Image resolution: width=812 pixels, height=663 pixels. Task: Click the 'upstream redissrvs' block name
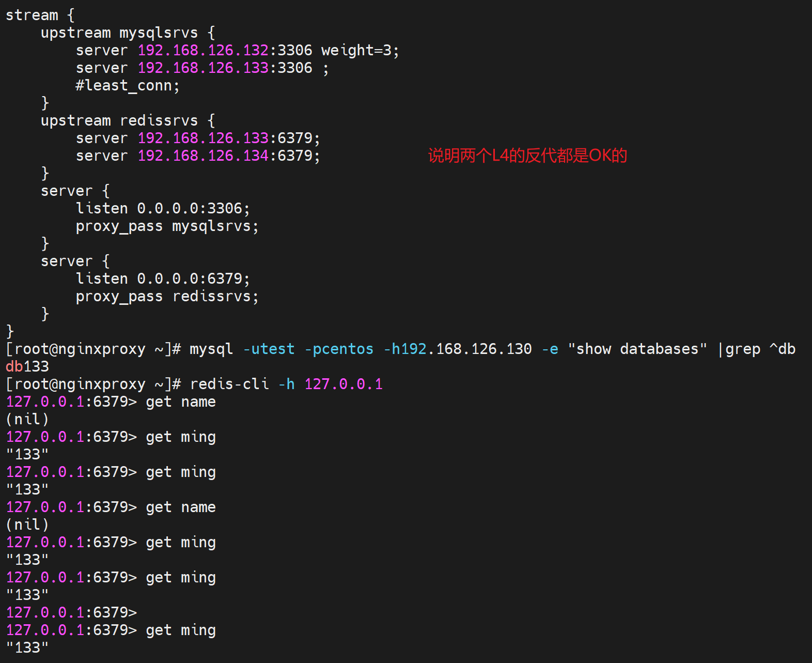tap(158, 121)
